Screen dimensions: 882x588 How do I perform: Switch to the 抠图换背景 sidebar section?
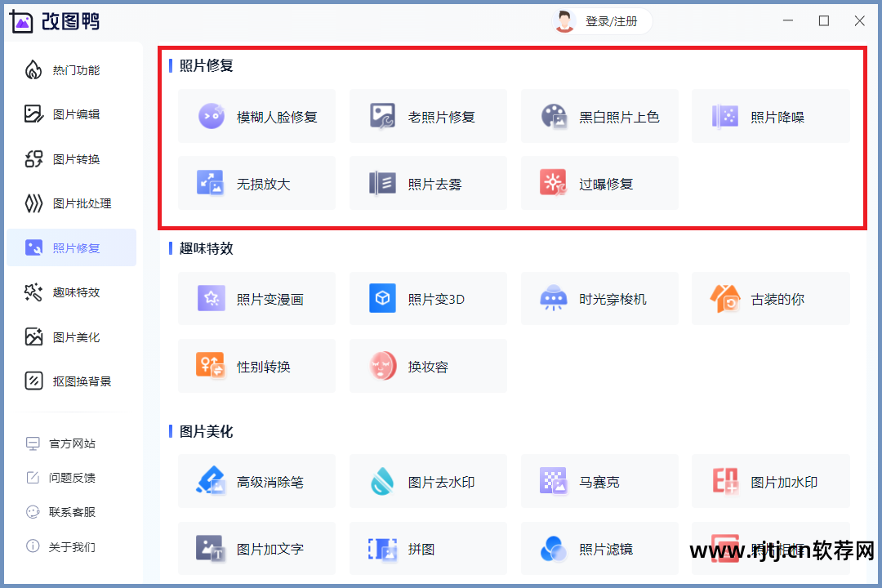point(71,381)
